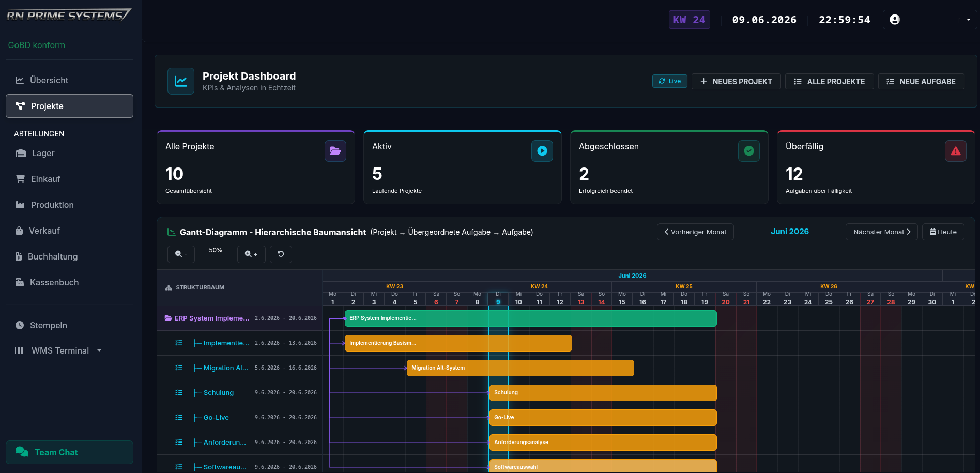This screenshot has height=473, width=980.
Task: Click highlighted day 9 in timeline header
Action: pyautogui.click(x=498, y=299)
